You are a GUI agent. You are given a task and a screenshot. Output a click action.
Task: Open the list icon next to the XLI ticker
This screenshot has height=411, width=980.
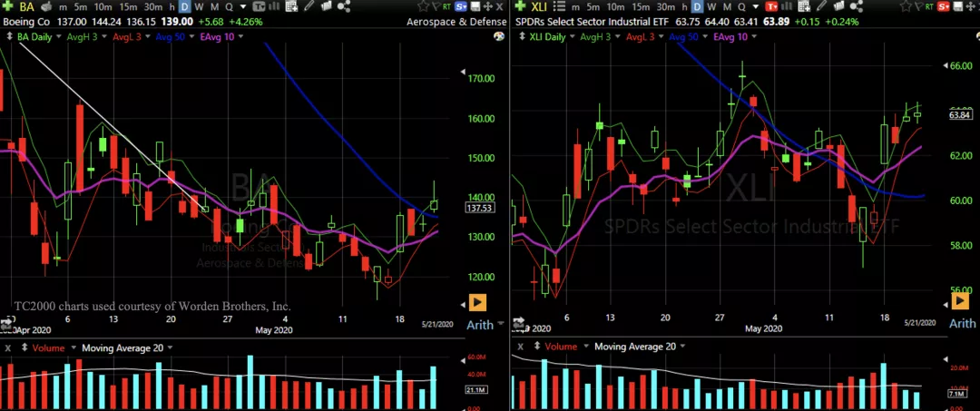559,6
